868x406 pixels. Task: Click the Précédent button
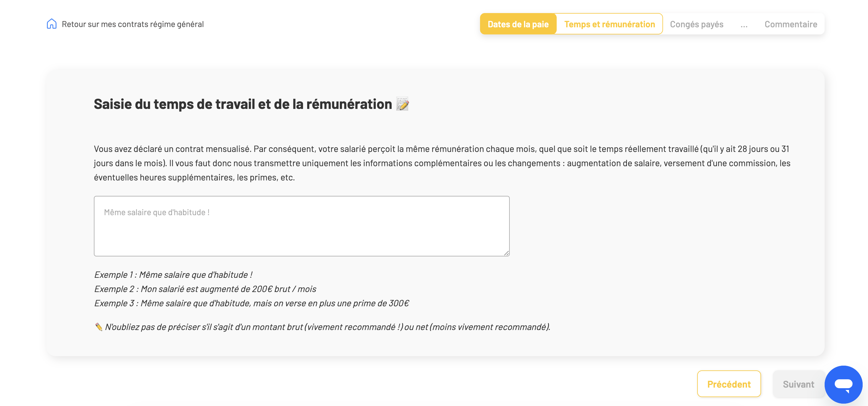(x=729, y=384)
